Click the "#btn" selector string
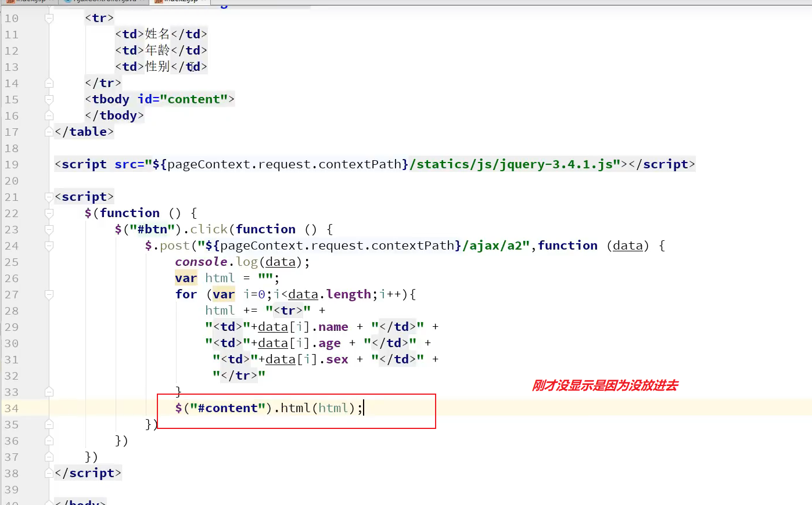Screen dimensions: 812x505 [x=152, y=229]
